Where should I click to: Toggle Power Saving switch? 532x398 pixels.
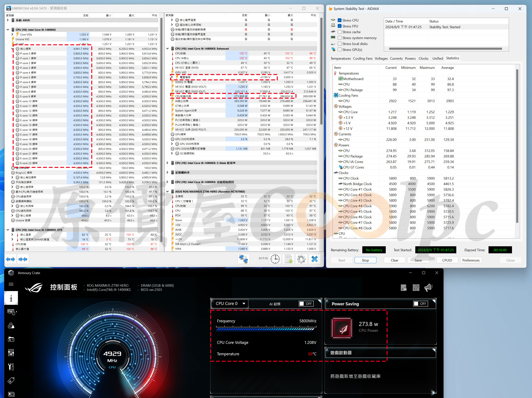tap(420, 304)
